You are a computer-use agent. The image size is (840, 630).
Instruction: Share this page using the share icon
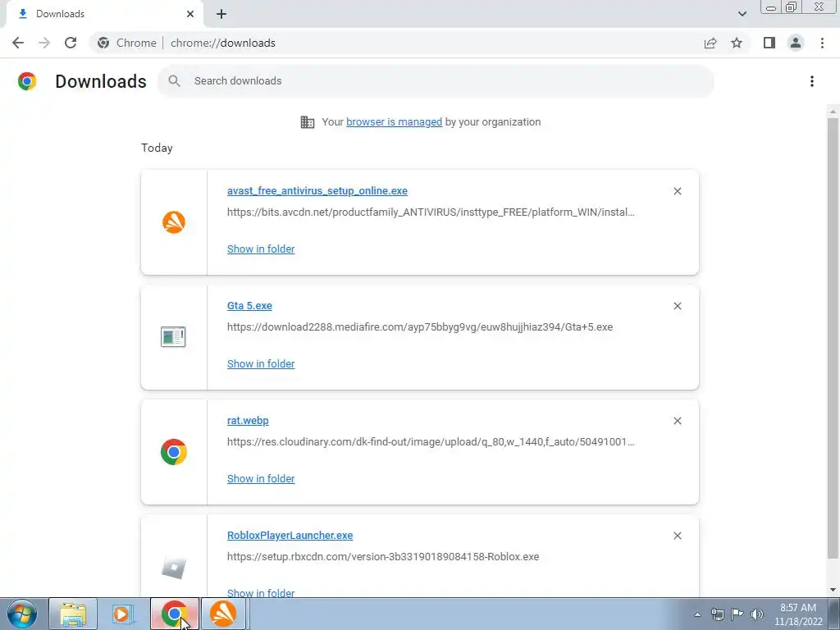tap(710, 43)
